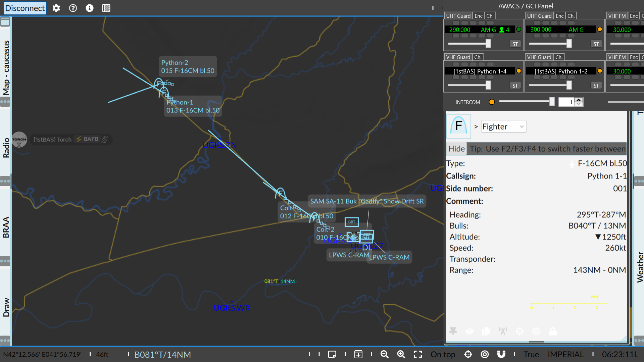Open the Ch. selector on the VHF Guard radio
The height and width of the screenshot is (362, 644).
pyautogui.click(x=478, y=57)
